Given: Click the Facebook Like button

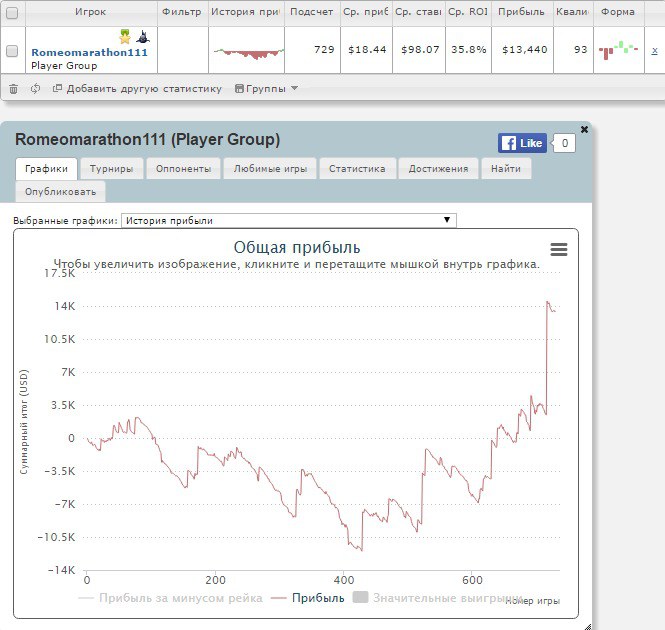Looking at the screenshot, I should 522,143.
